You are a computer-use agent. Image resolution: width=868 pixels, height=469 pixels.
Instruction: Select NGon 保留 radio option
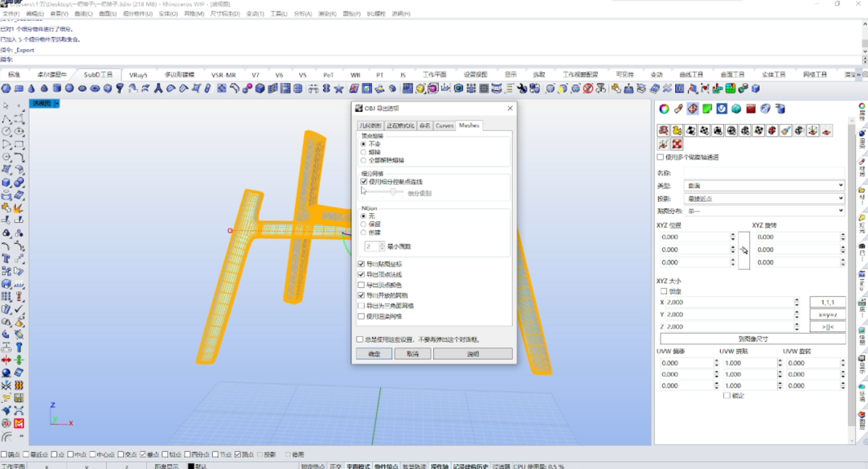coord(364,224)
